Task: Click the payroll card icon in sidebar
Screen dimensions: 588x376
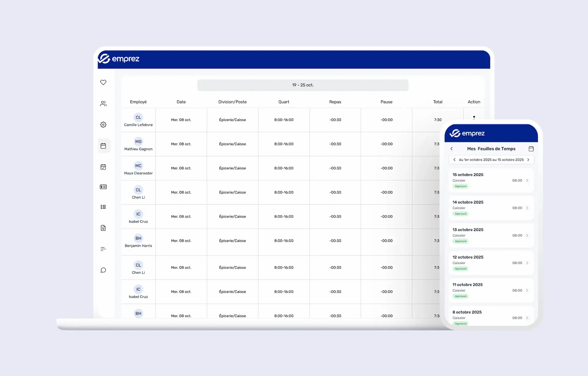Action: point(103,187)
